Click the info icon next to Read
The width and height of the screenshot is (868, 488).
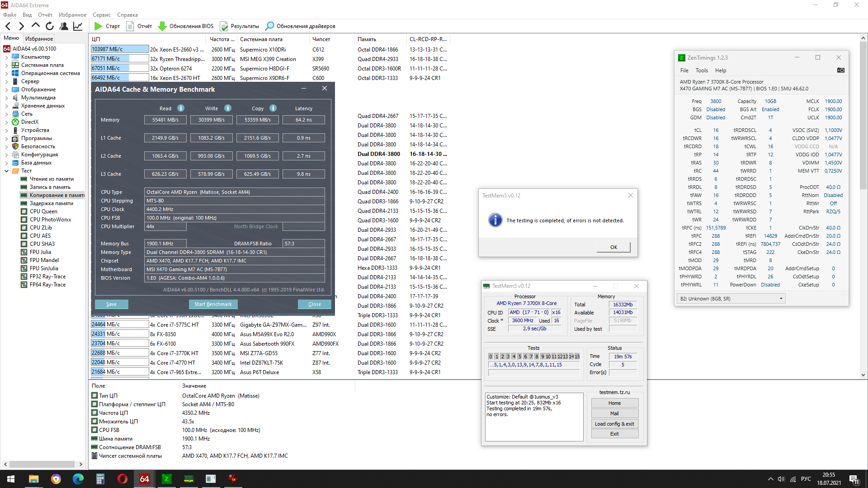[x=181, y=108]
